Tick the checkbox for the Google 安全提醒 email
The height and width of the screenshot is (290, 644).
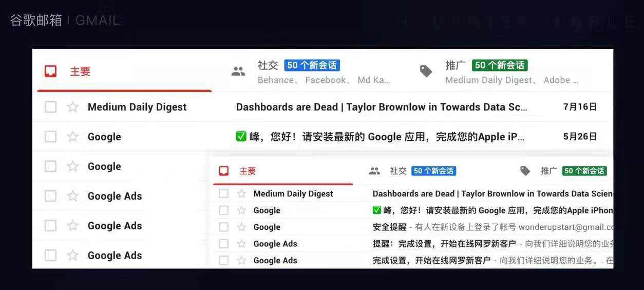[x=223, y=227]
